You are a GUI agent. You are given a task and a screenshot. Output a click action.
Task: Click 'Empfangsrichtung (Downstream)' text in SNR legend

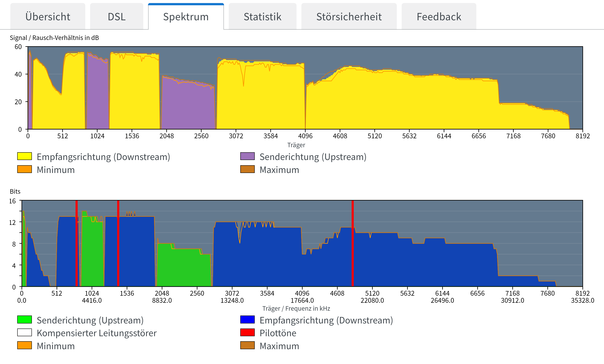tap(103, 157)
